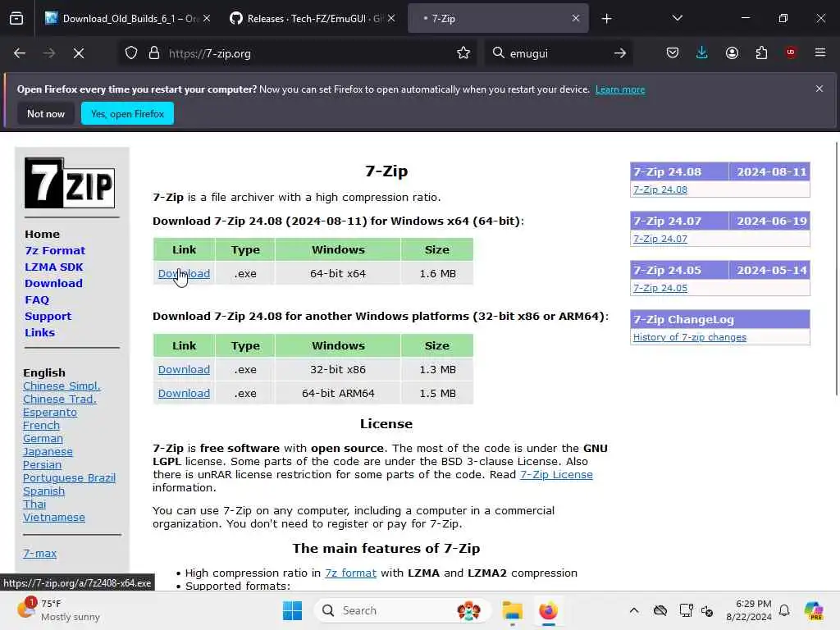Switch language to Japanese
The width and height of the screenshot is (840, 630).
click(x=48, y=452)
